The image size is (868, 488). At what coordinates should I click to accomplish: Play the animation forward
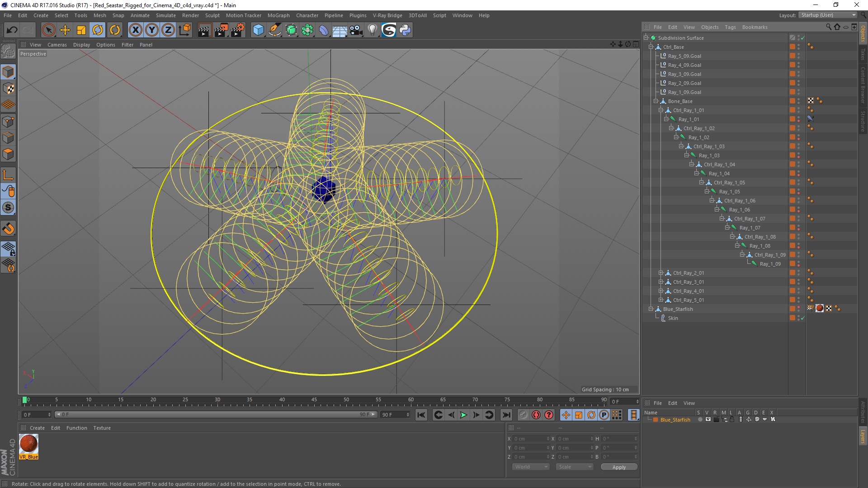[463, 415]
